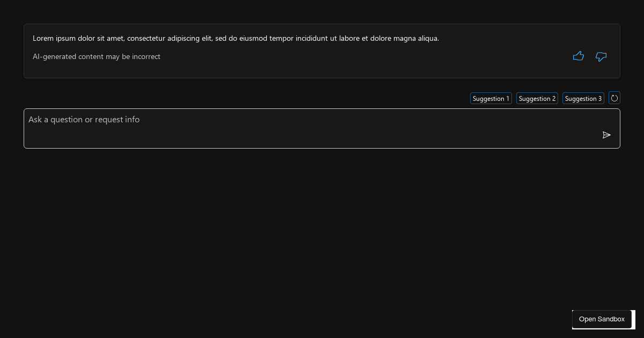
Task: Refresh suggestions with the circular arrow icon
Action: [x=614, y=98]
